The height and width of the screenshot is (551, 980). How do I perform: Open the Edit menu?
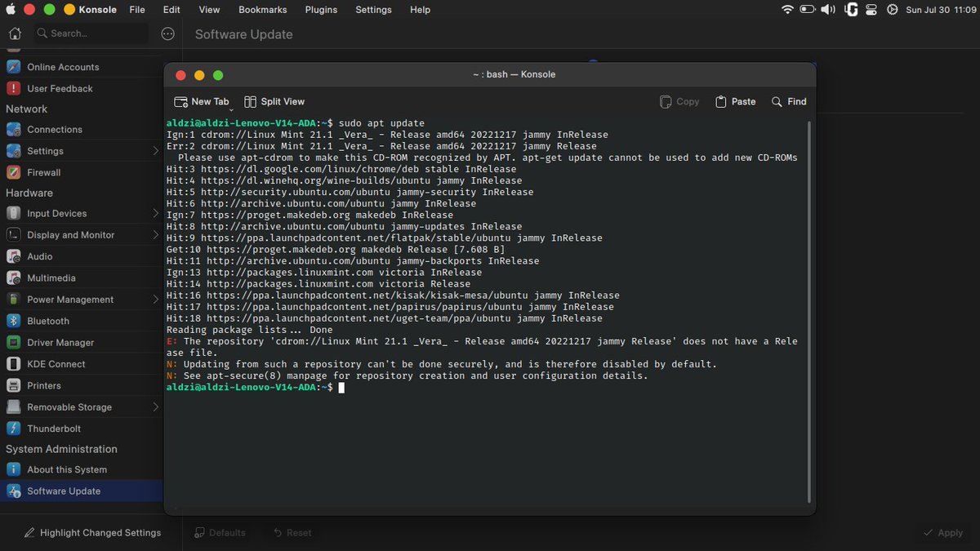(x=171, y=10)
